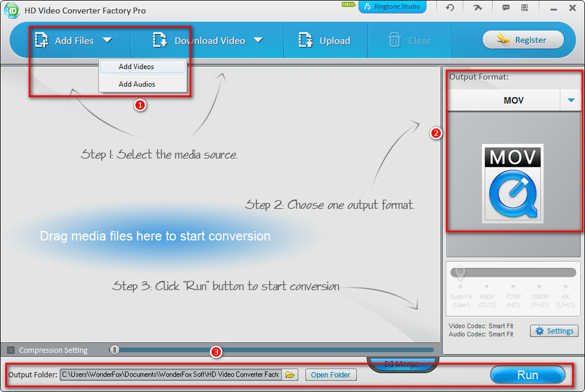Click the Clear trash can icon
This screenshot has width=585, height=392.
[394, 40]
